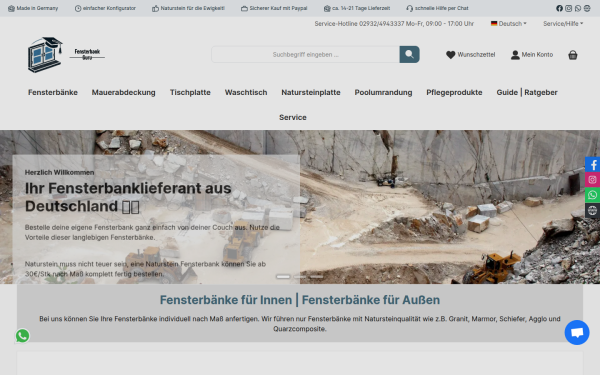Click the headset chat help icon
Viewport: 600px width, 375px height.
410,8
